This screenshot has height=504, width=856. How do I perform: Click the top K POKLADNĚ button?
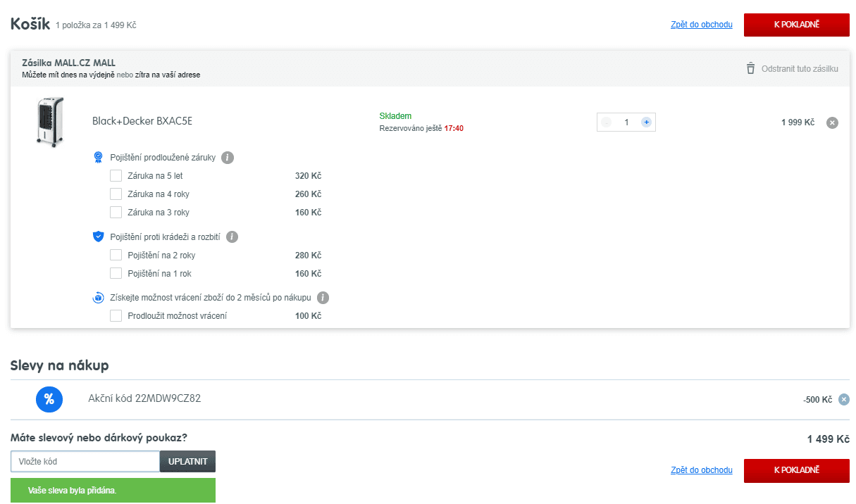click(x=797, y=25)
